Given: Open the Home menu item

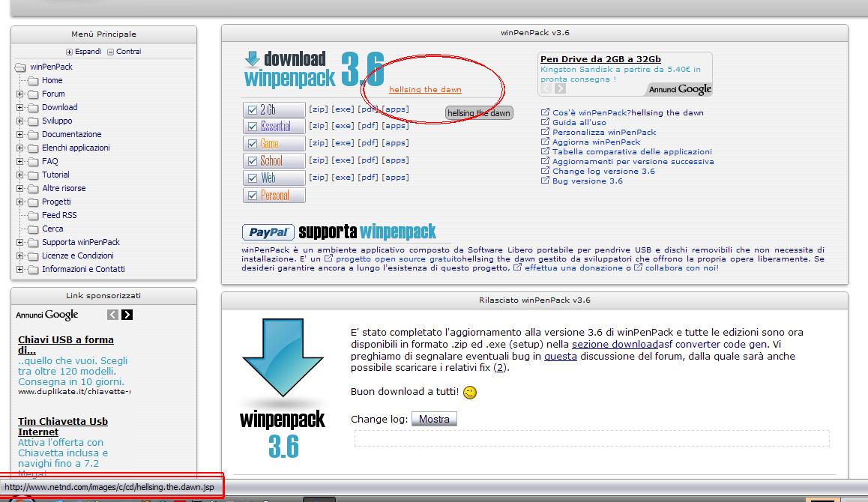Looking at the screenshot, I should (52, 81).
